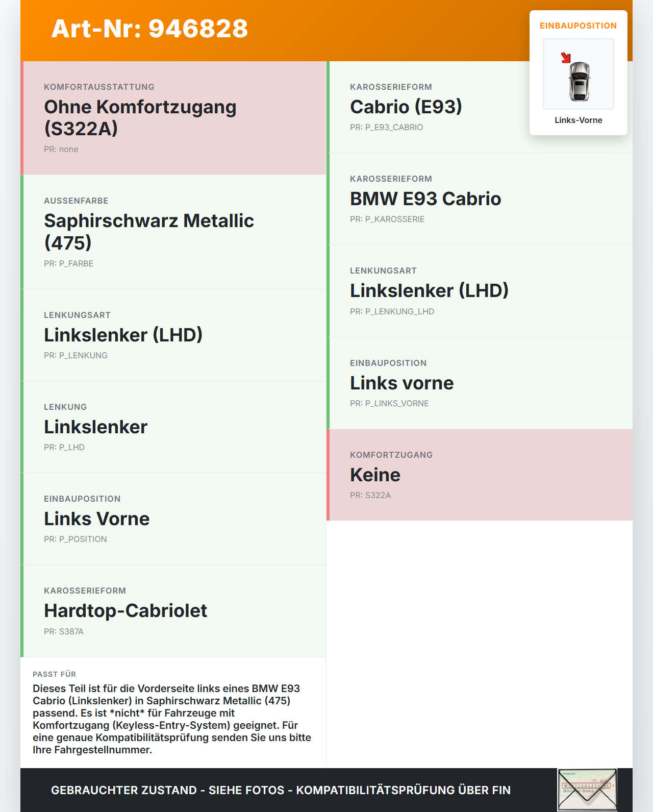Select the Art-Nr: 946828 heading

pyautogui.click(x=149, y=29)
